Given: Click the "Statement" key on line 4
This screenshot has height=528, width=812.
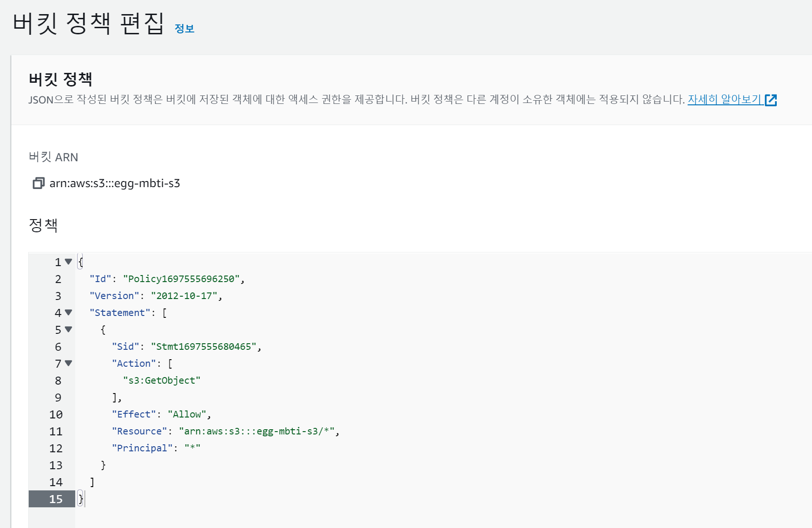Looking at the screenshot, I should [x=120, y=313].
